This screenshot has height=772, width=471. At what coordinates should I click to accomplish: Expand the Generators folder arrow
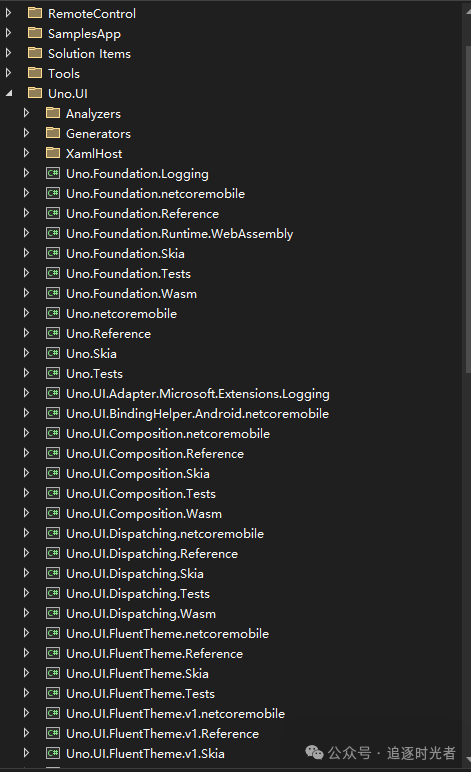(27, 133)
